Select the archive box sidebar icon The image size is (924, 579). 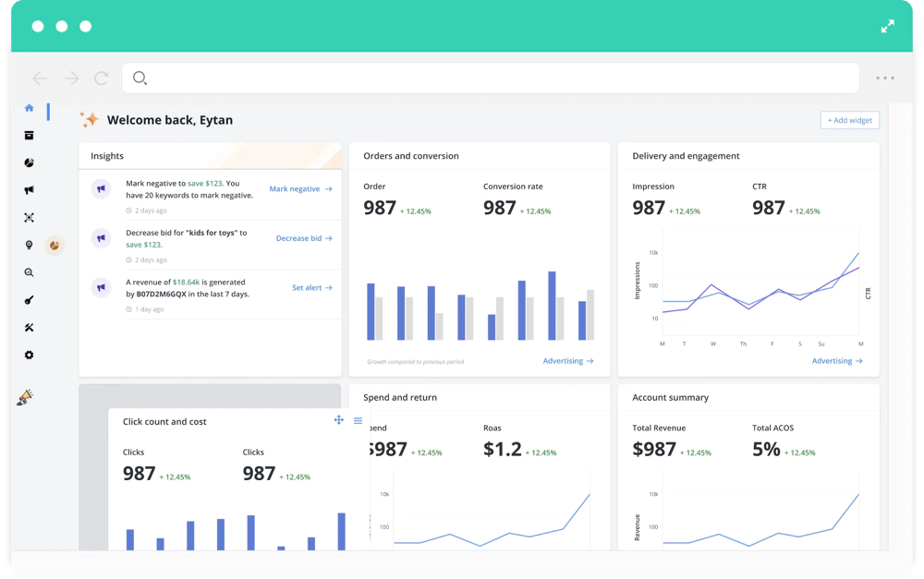[29, 136]
